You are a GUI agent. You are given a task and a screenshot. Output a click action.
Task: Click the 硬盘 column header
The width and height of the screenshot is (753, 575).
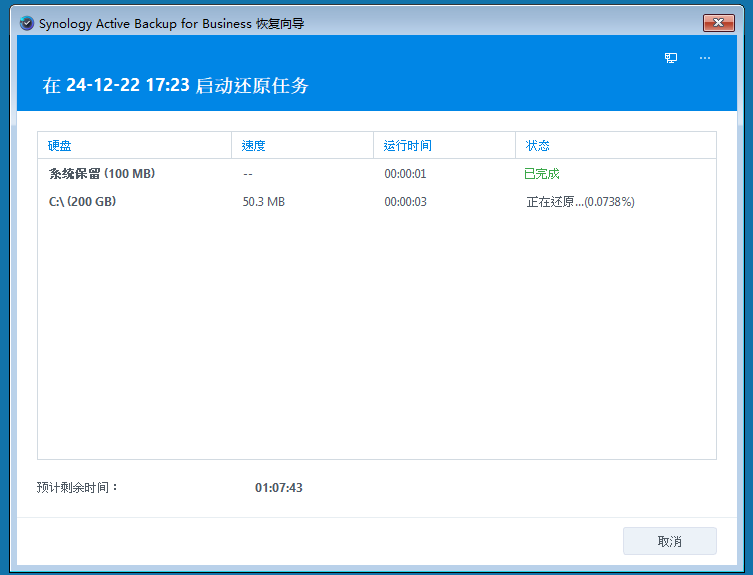click(x=60, y=146)
